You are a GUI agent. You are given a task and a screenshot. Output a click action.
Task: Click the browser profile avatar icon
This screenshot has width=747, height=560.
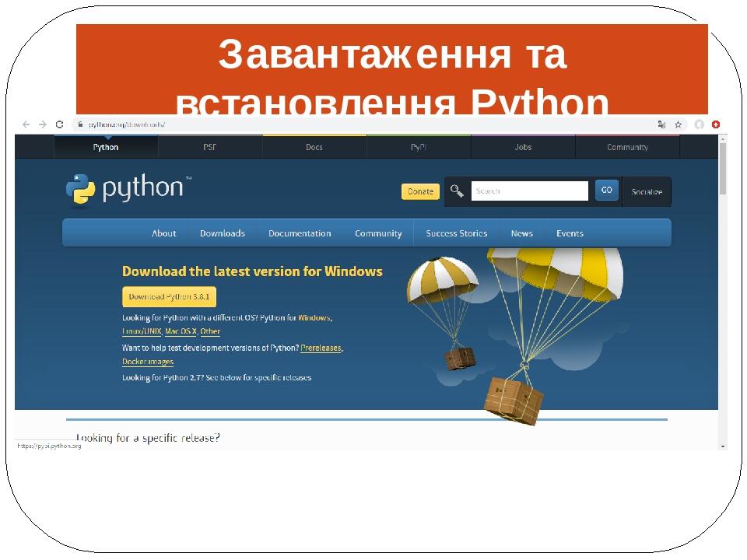click(x=700, y=124)
